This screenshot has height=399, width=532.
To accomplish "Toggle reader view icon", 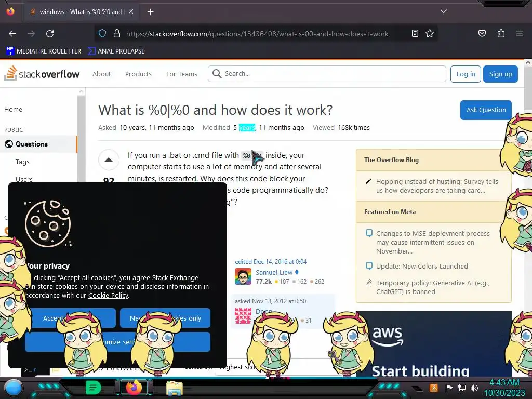I will tap(415, 33).
